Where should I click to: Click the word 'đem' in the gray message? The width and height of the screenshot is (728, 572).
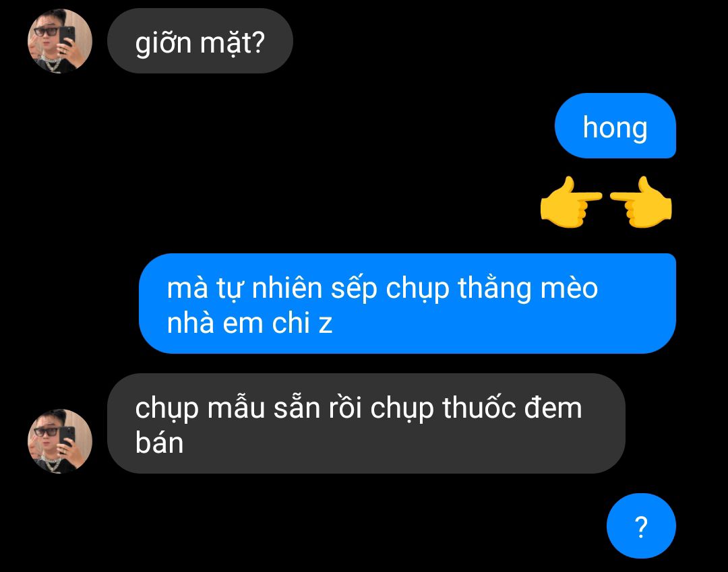[553, 408]
